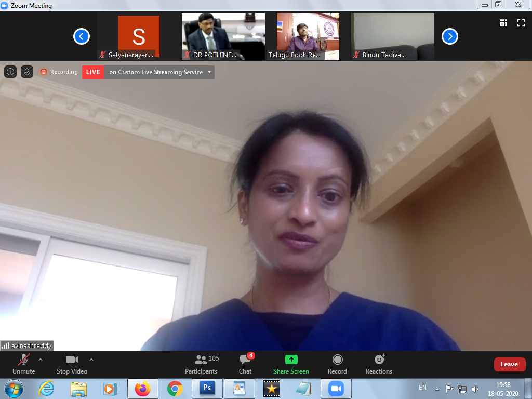Toggle meeting recording with Record
The height and width of the screenshot is (399, 532).
click(337, 364)
